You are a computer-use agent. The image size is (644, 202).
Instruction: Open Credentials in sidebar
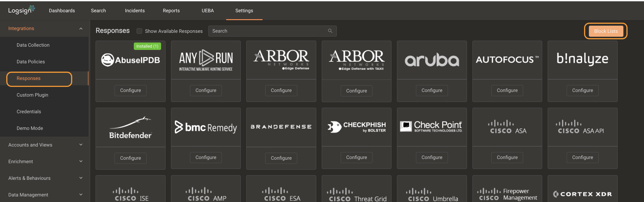click(29, 112)
